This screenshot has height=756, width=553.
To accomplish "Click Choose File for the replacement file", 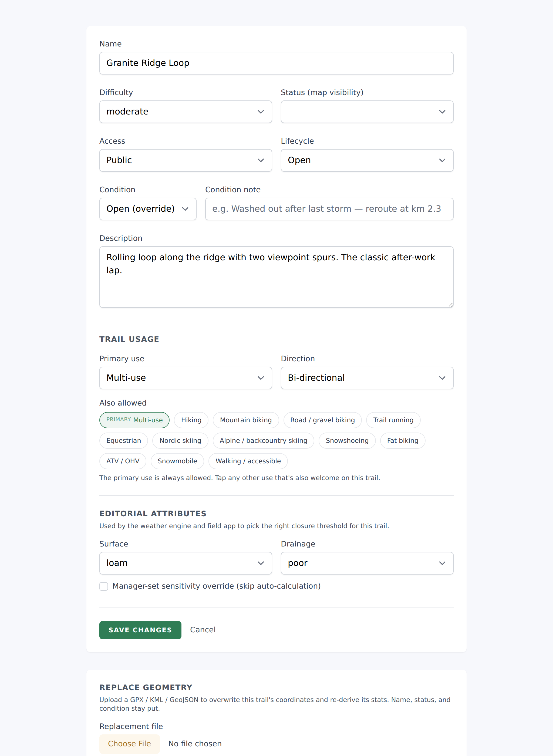I will click(x=129, y=744).
